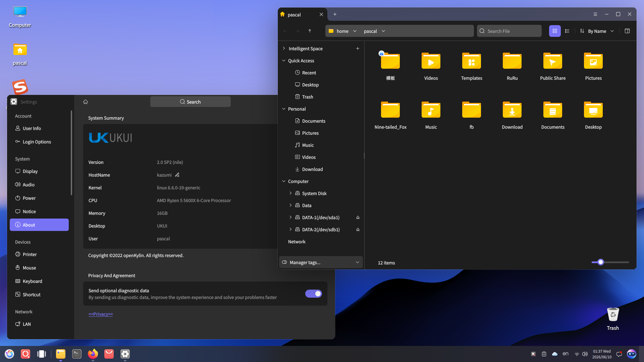
Task: Select User Info in Settings sidebar
Action: pos(39,128)
